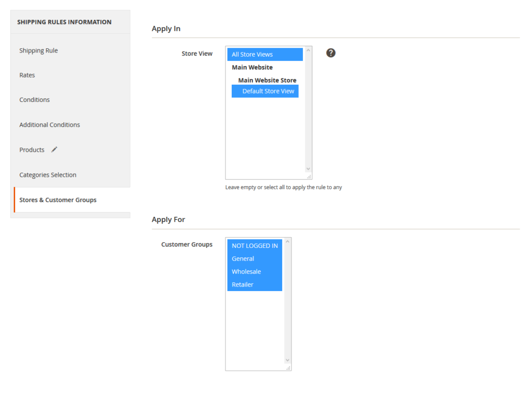Choose NOT LOGGED IN customer group

255,246
